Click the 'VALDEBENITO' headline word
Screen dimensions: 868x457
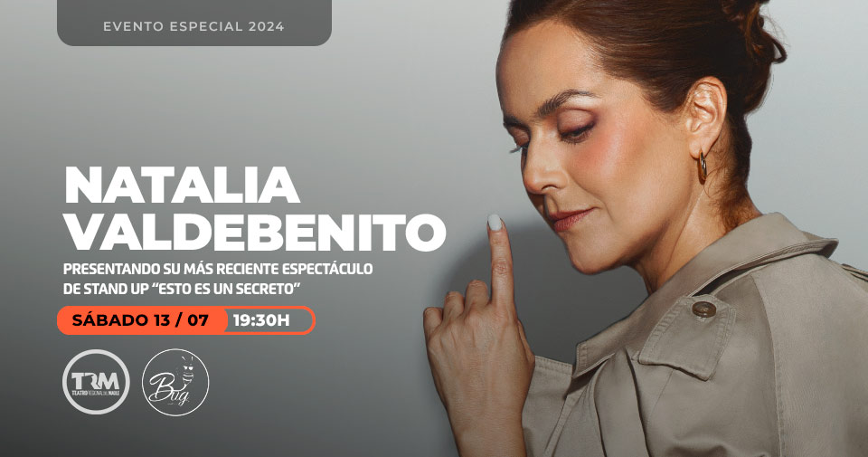point(255,232)
